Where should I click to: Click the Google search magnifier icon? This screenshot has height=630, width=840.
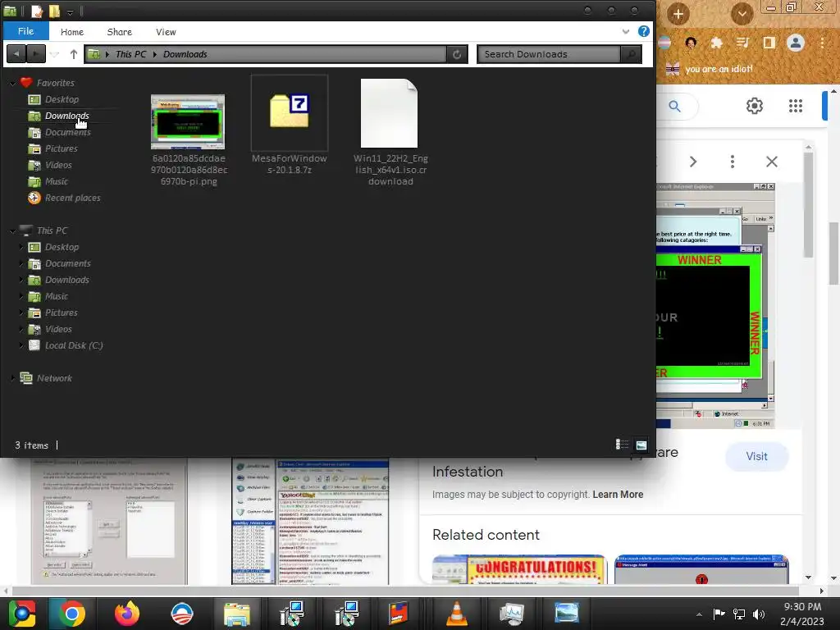pos(675,106)
